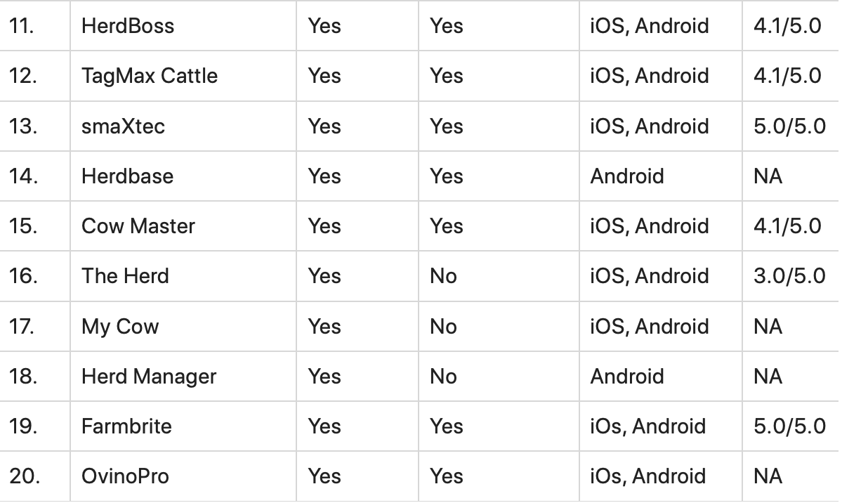The image size is (868, 503).
Task: Select the Herdbase name cell
Action: (127, 176)
